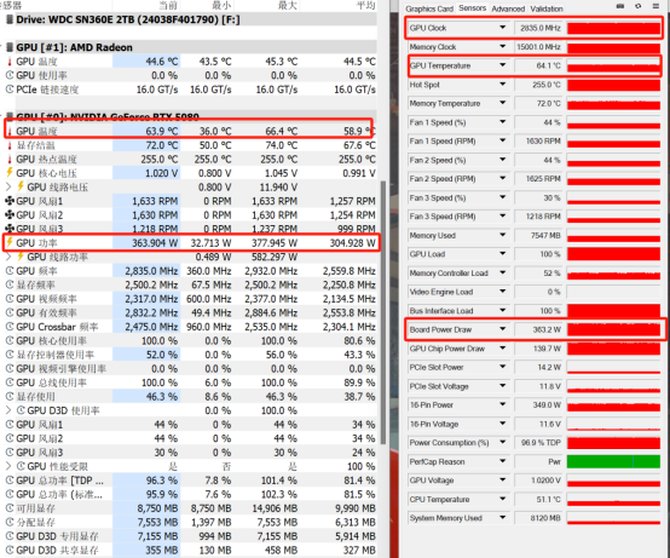
Task: Click thermometer icon of 显存结温 row
Action: pyautogui.click(x=9, y=145)
